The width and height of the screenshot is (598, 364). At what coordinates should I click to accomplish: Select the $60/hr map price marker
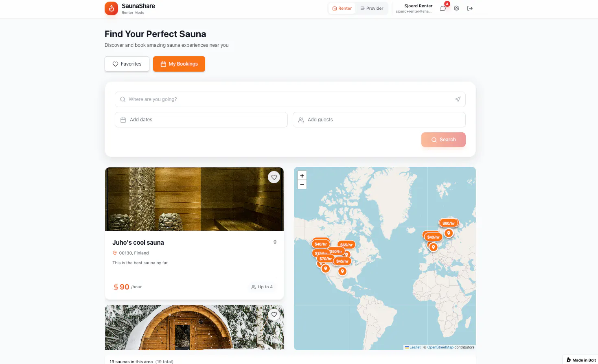click(x=448, y=223)
